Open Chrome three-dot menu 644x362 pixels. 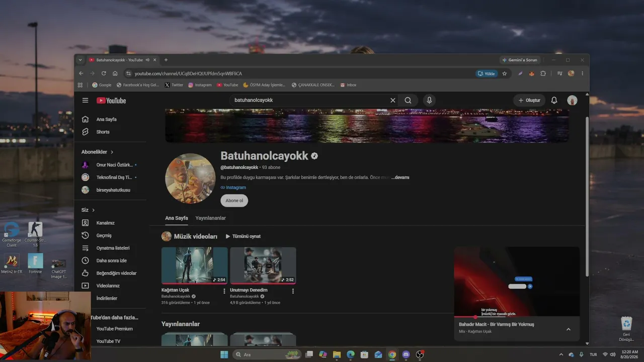click(582, 73)
